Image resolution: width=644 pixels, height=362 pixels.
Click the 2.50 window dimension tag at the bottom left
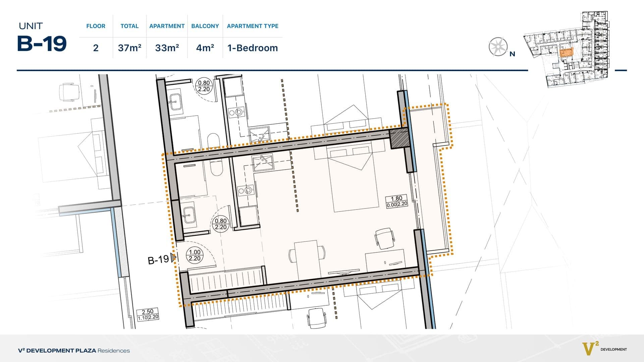coord(148,315)
